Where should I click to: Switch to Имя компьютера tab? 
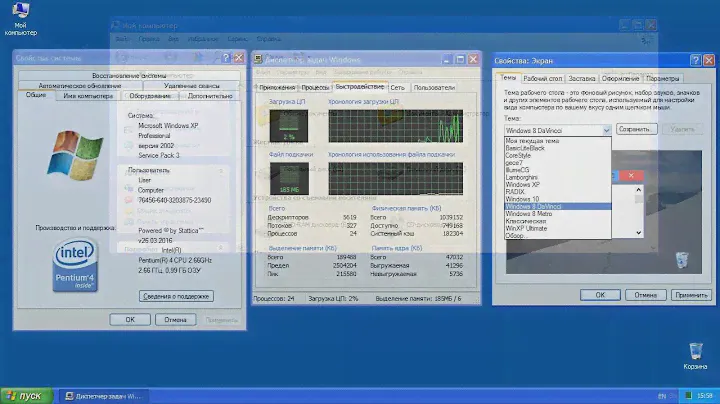(x=86, y=96)
